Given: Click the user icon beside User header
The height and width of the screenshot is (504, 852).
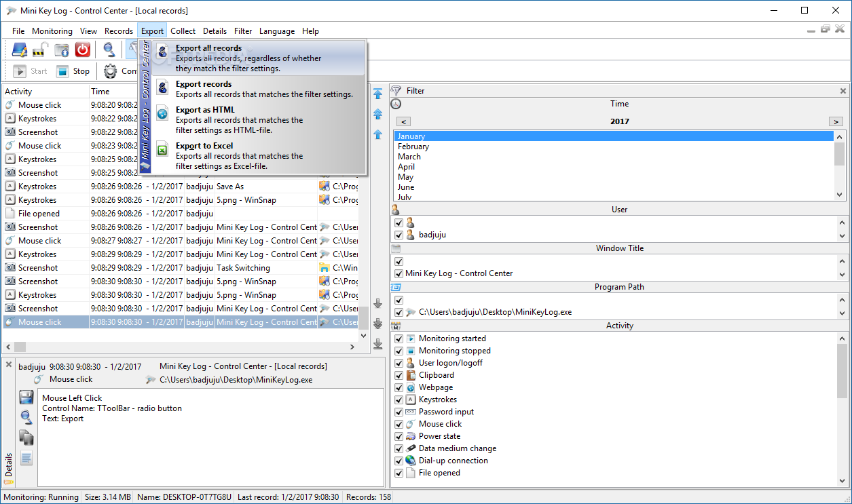Looking at the screenshot, I should click(x=396, y=210).
